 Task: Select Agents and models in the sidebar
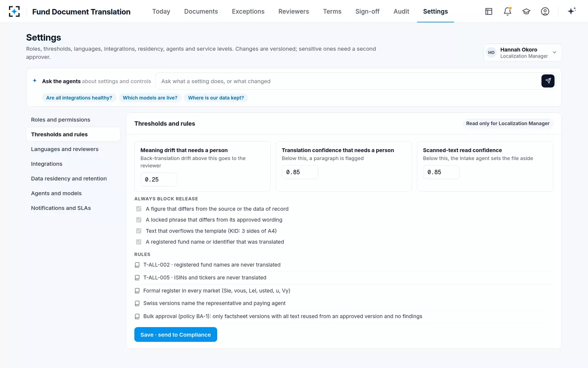point(73,193)
